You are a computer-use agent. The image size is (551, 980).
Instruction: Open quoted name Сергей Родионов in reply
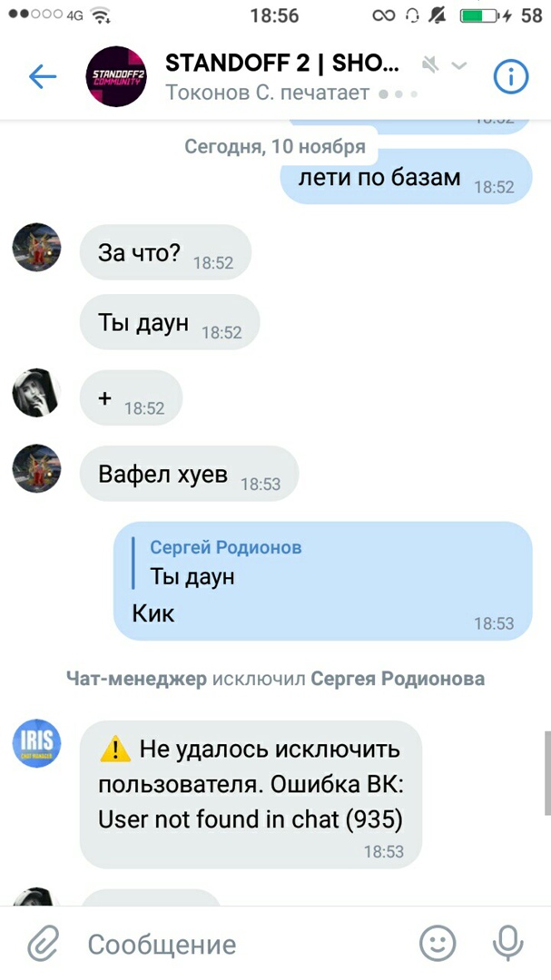(x=226, y=547)
